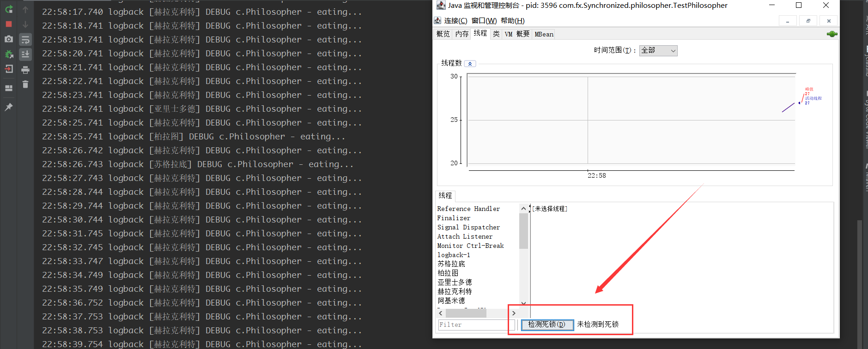
Task: Click the thread list horizontal scrollbar thumb
Action: (466, 313)
